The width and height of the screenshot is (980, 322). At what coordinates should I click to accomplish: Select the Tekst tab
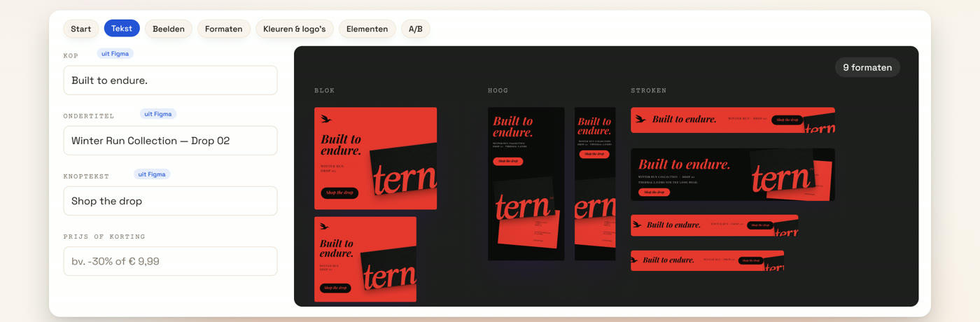[x=122, y=29]
